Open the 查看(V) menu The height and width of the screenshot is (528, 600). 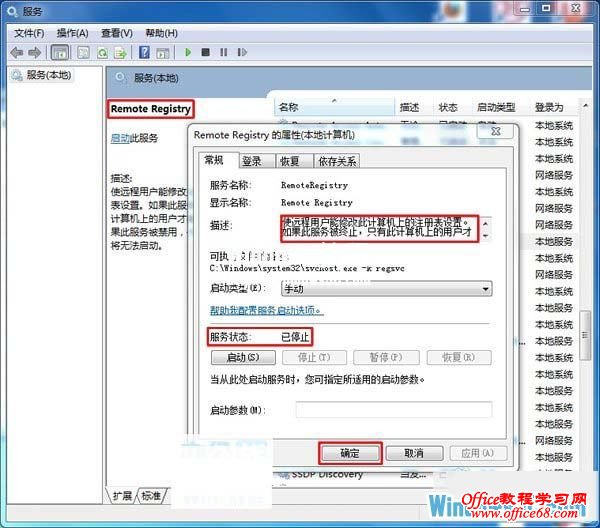(x=117, y=33)
